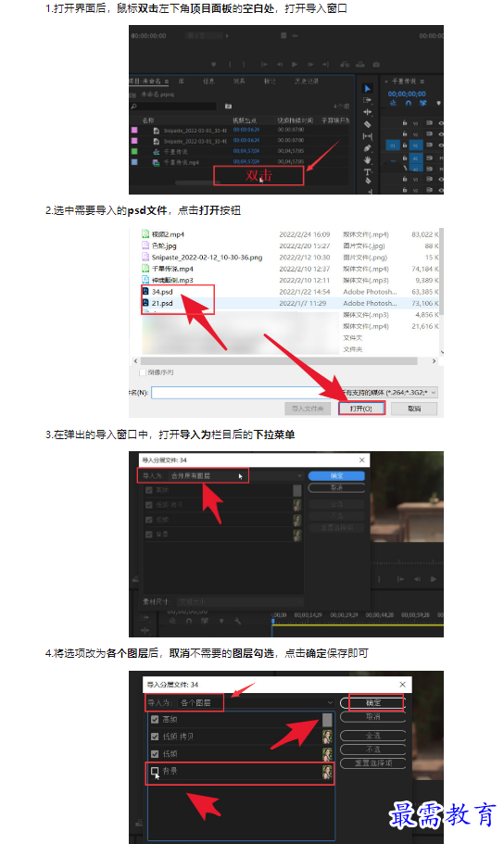The image size is (504, 844).
Task: Click Go to In point button
Action: tap(264, 64)
